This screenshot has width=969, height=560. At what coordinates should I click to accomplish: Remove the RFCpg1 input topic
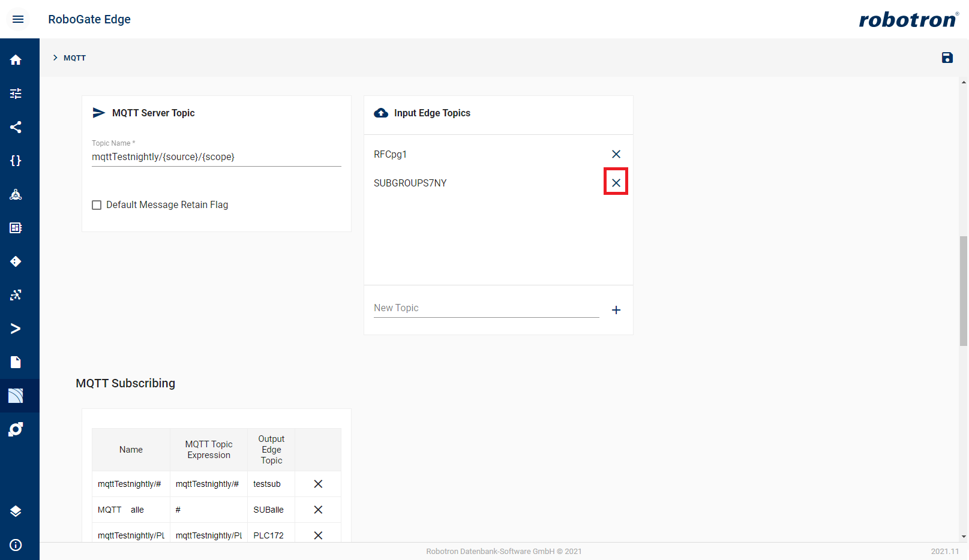point(616,154)
